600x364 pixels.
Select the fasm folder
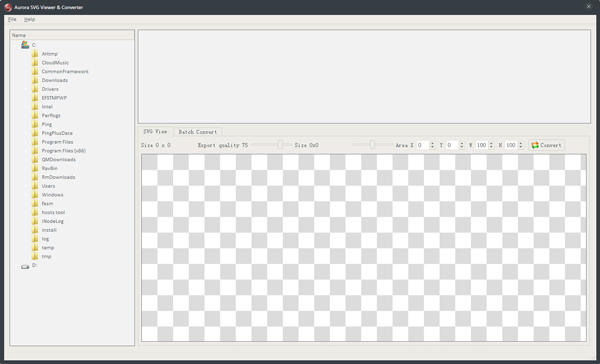(47, 204)
